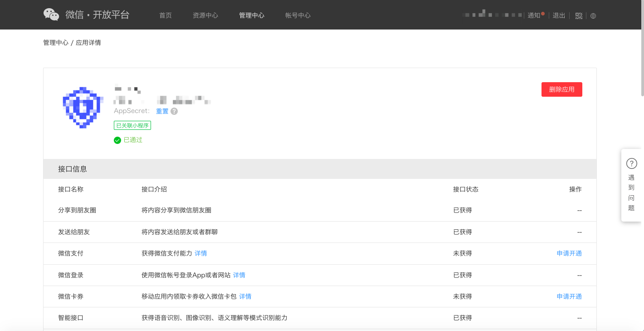Click the 管理中心 breadcrumb link
644x331 pixels.
[x=56, y=43]
